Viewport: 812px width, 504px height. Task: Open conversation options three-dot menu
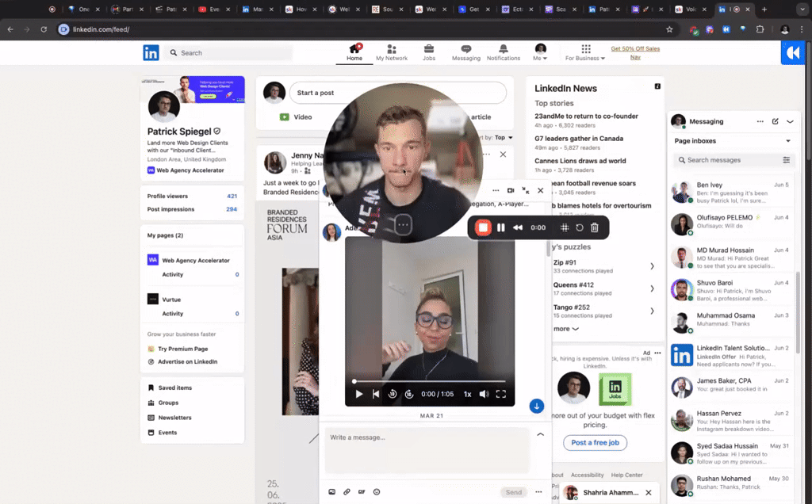[496, 190]
